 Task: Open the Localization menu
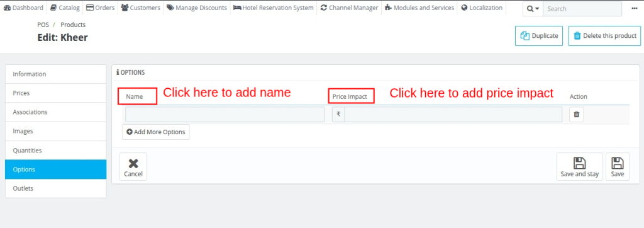coord(482,8)
